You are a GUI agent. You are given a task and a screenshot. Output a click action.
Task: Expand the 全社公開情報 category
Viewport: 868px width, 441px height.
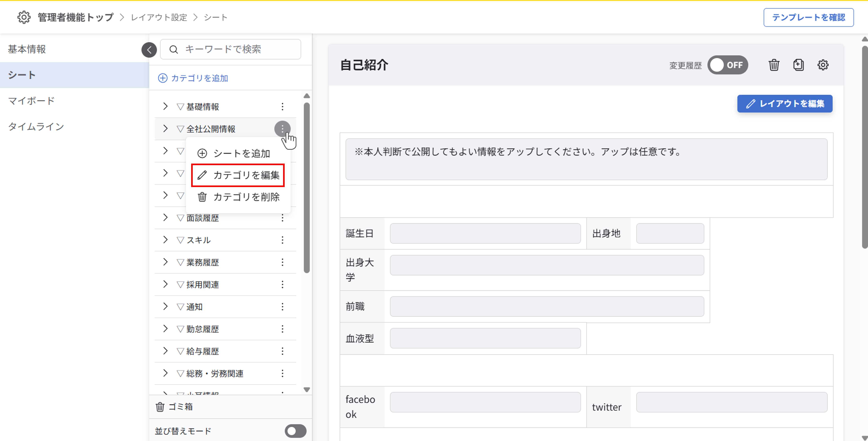(165, 129)
